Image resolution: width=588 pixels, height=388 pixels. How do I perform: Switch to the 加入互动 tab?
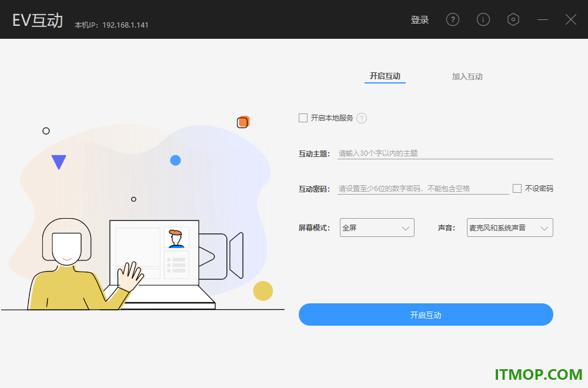pos(467,76)
